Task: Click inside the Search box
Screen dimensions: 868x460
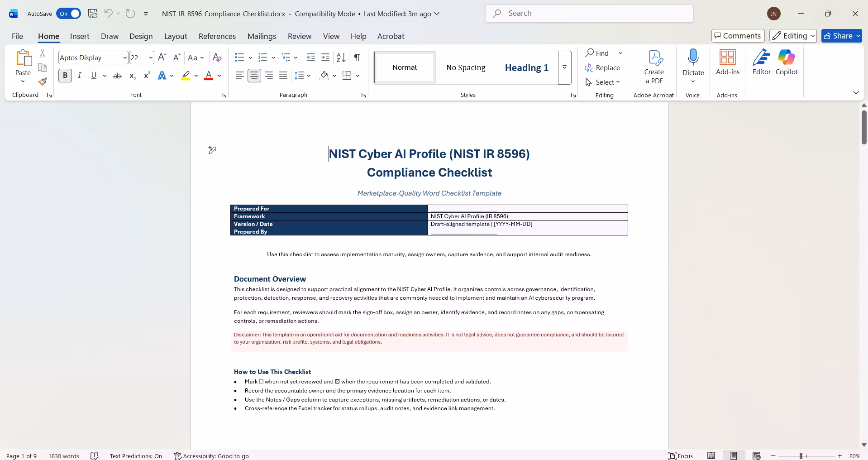Action: click(x=589, y=14)
